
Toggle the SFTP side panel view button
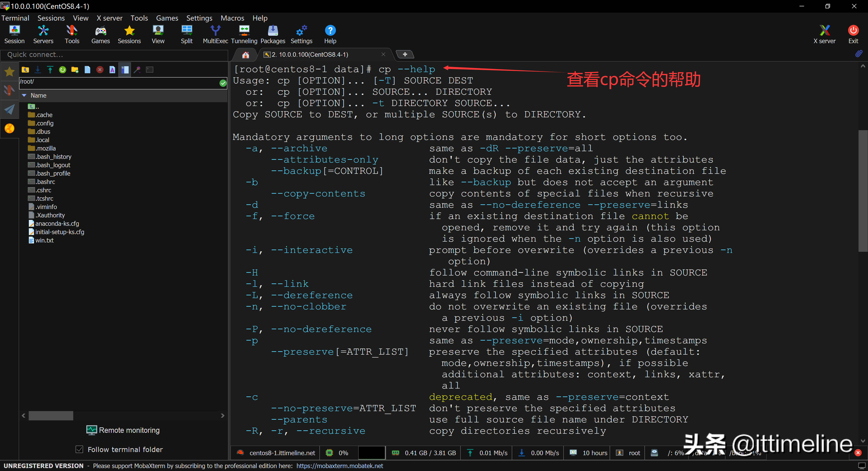coord(125,70)
